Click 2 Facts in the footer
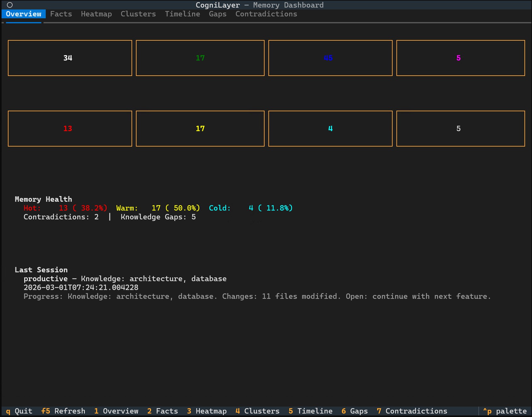The image size is (532, 417). point(163,411)
